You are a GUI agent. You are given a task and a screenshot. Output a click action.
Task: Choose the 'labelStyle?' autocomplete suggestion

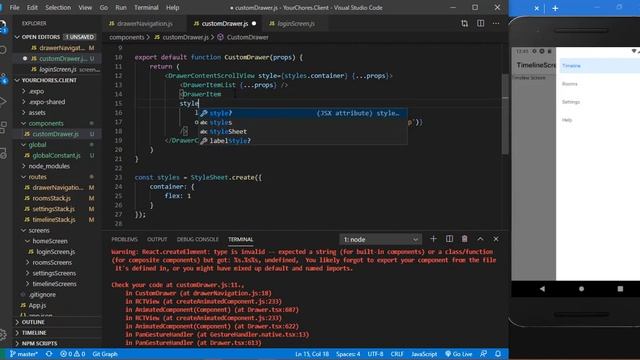[302, 141]
